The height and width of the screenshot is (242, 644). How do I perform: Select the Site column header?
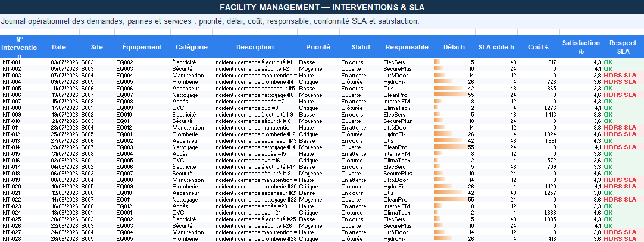tap(97, 47)
